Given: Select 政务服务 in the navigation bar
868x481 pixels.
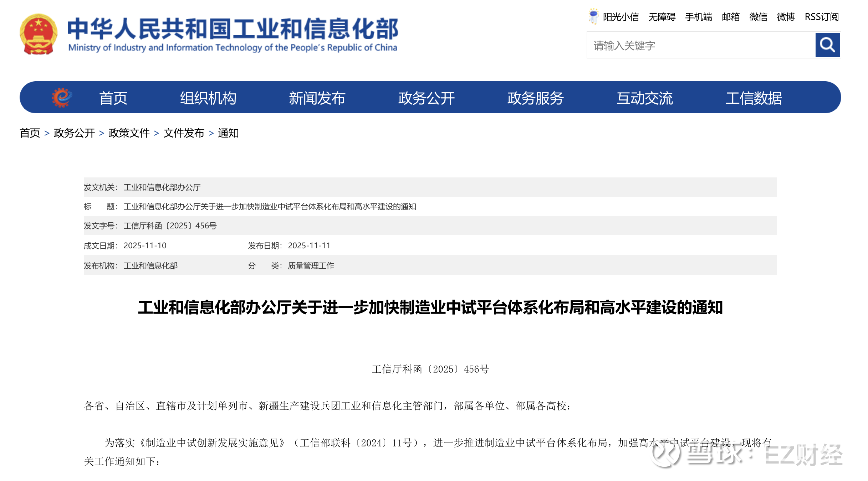Looking at the screenshot, I should [535, 98].
